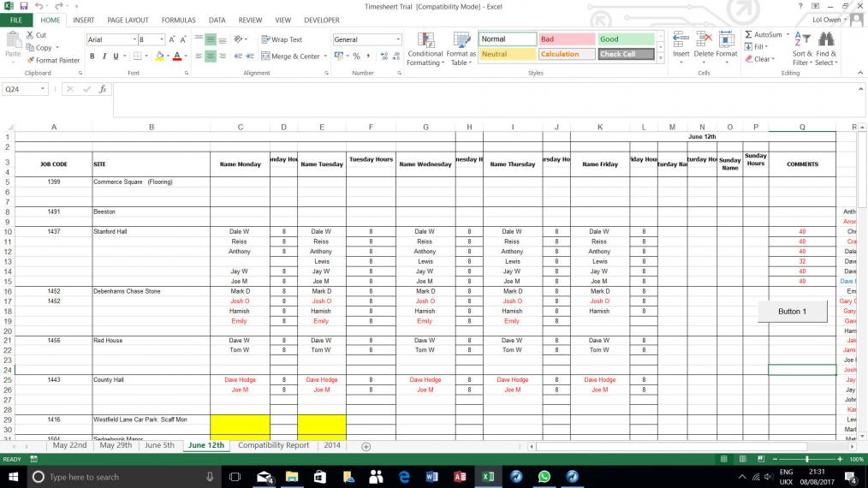The image size is (868, 488).
Task: Decrease font size with the small A icon
Action: coord(183,39)
